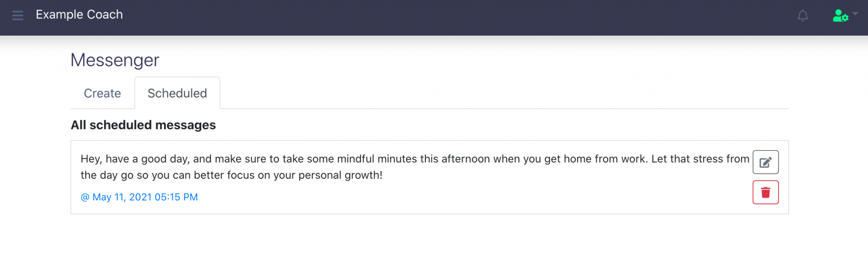This screenshot has height=253, width=868.
Task: Click the All scheduled messages heading
Action: [143, 125]
